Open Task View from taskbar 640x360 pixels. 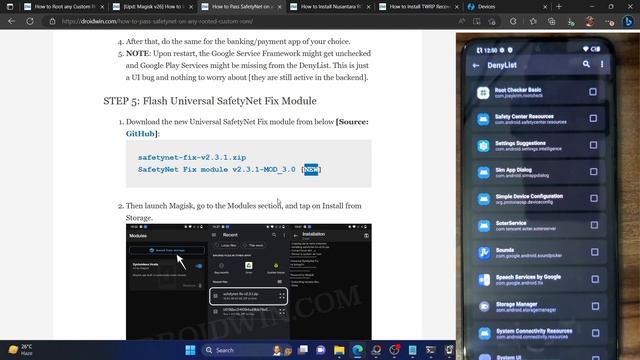pyautogui.click(x=303, y=350)
